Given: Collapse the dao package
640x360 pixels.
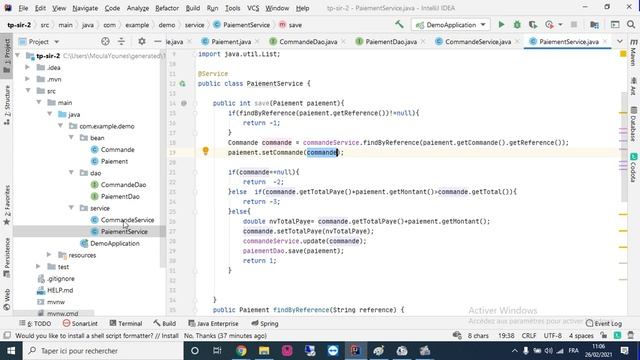Looking at the screenshot, I should (x=71, y=173).
